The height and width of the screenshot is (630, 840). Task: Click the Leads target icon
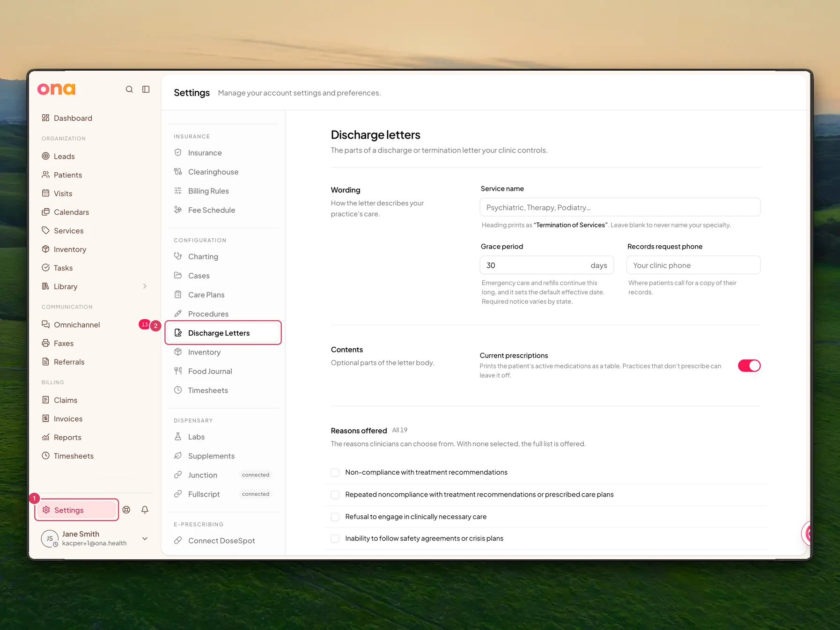coord(45,156)
